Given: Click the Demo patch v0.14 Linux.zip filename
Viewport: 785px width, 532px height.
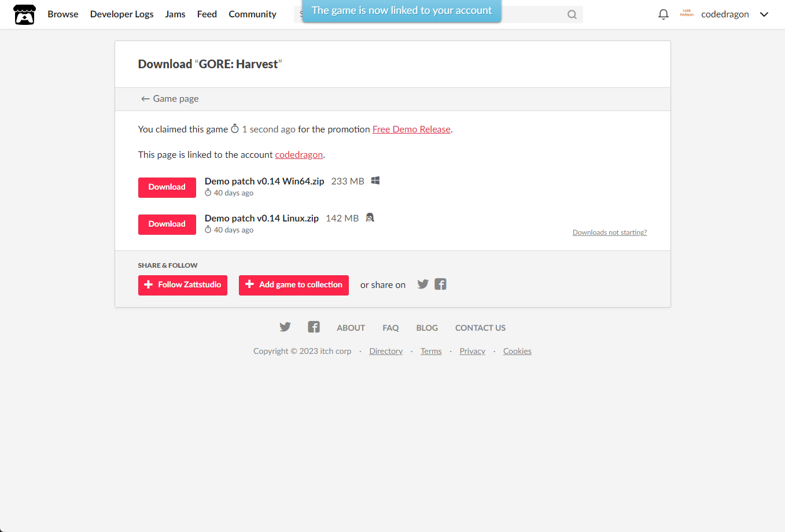Looking at the screenshot, I should tap(261, 218).
